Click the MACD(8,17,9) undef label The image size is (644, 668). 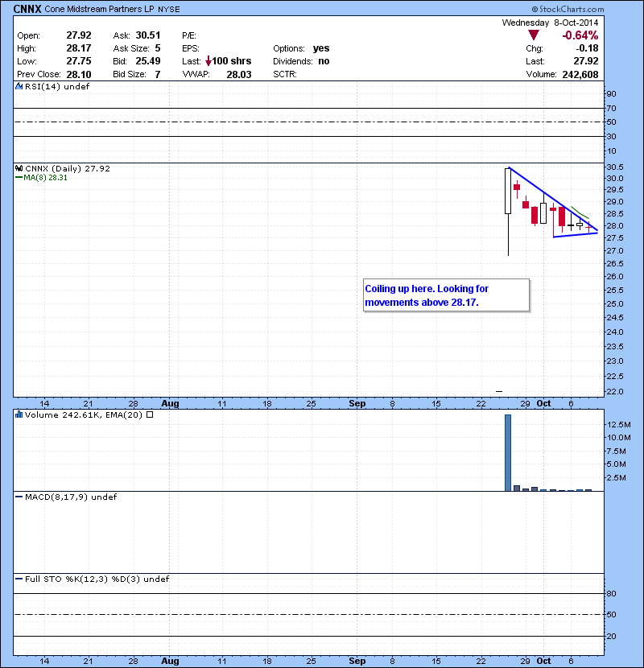71,497
